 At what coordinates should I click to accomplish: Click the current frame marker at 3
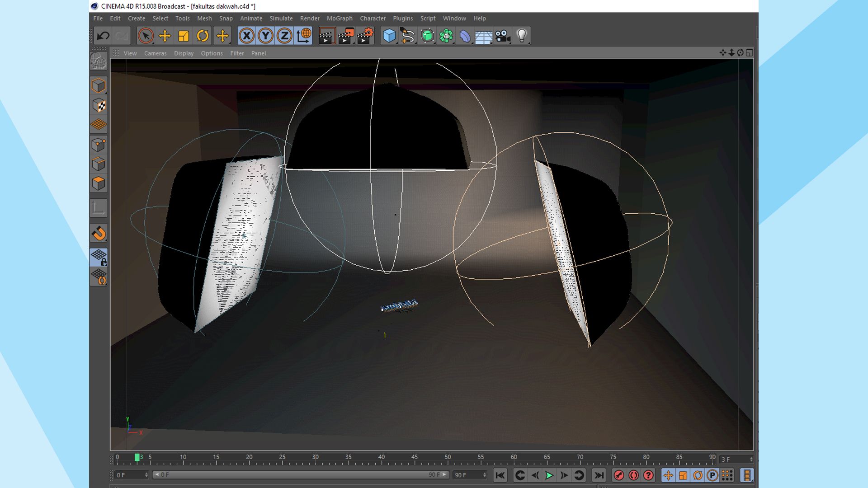(x=137, y=457)
